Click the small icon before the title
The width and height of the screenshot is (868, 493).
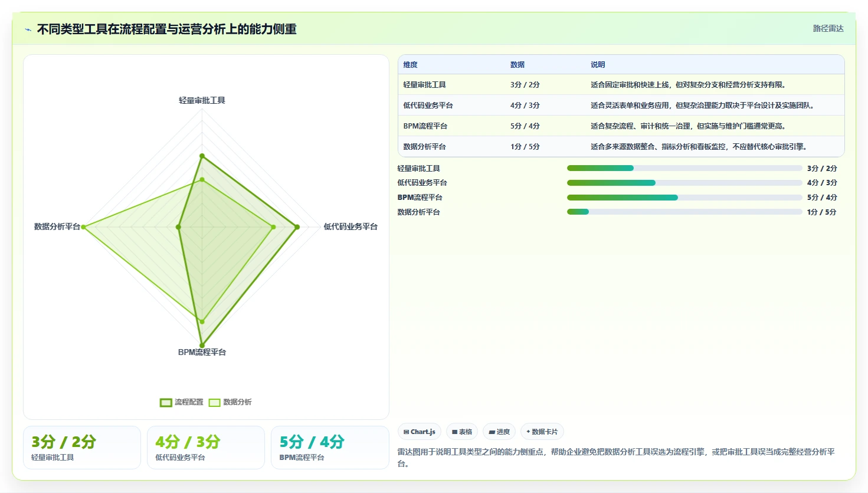point(28,29)
